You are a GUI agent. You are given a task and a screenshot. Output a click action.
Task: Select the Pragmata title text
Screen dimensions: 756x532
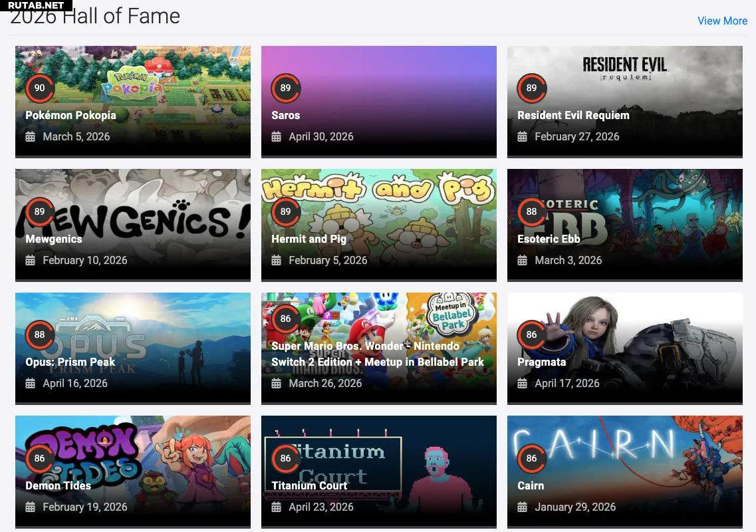click(541, 362)
